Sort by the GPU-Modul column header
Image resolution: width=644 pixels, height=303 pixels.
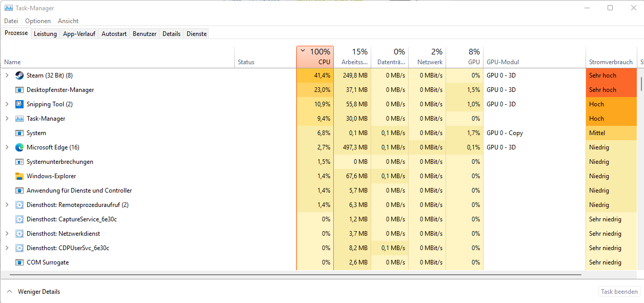534,57
